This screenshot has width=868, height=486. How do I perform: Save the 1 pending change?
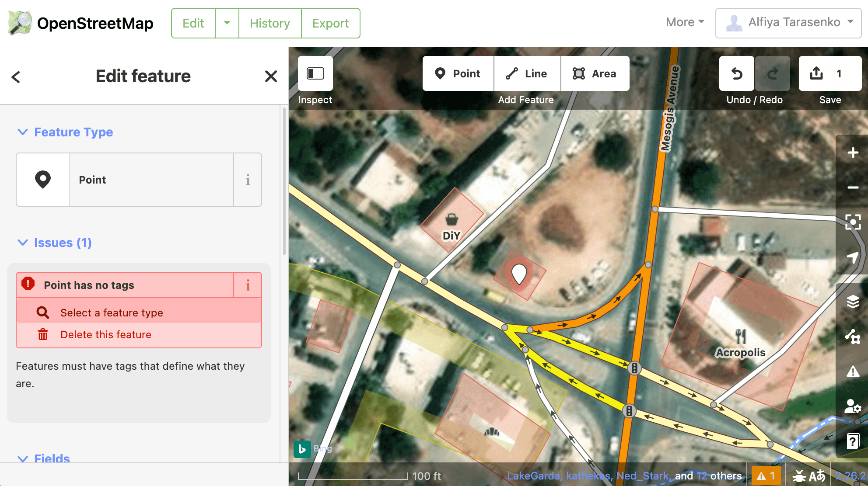pyautogui.click(x=830, y=73)
